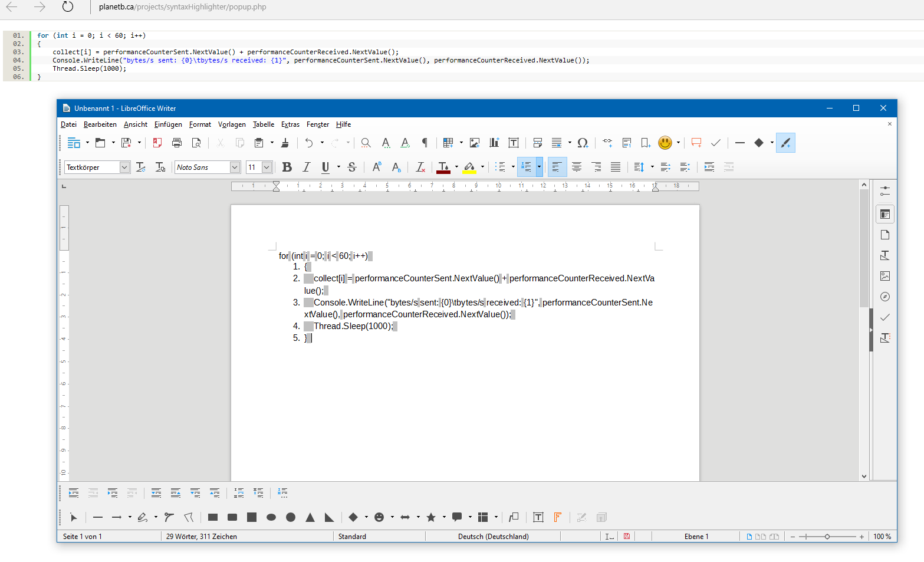Open the sidebar Navigator compass icon

885,297
